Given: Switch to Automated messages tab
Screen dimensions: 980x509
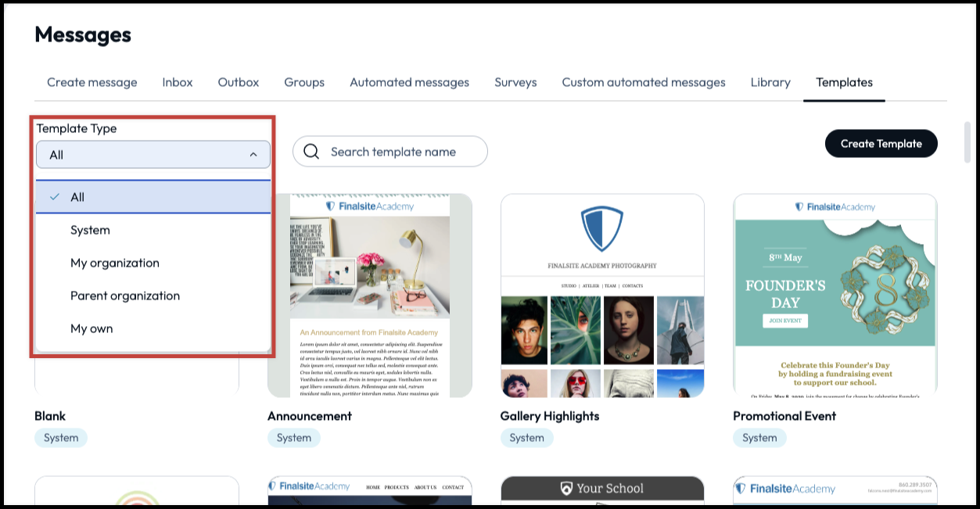Looking at the screenshot, I should (409, 82).
